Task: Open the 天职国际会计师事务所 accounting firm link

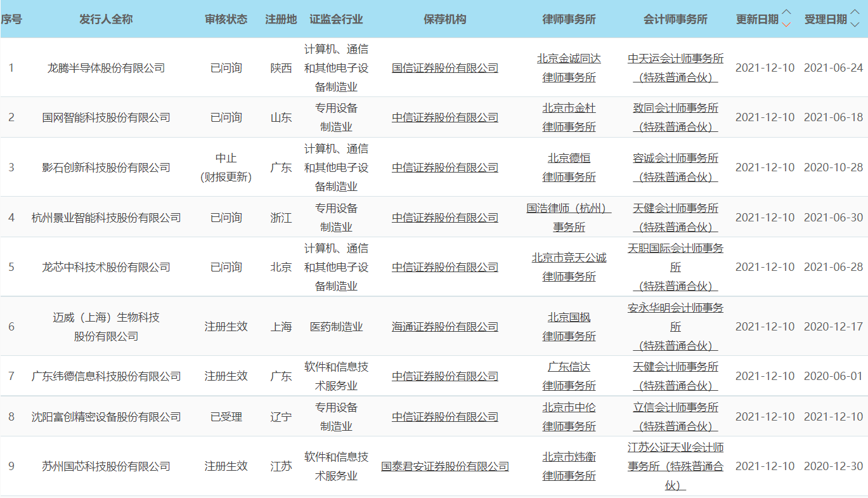Action: tap(675, 267)
